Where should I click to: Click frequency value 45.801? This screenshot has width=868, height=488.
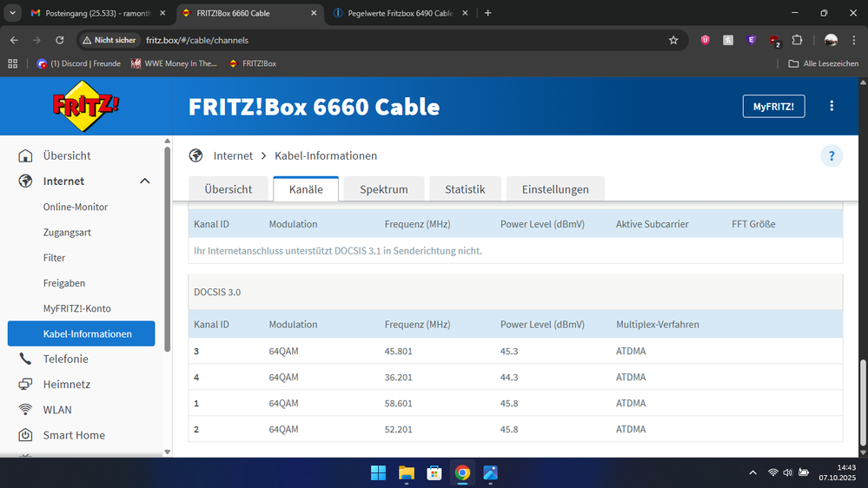pyautogui.click(x=399, y=352)
